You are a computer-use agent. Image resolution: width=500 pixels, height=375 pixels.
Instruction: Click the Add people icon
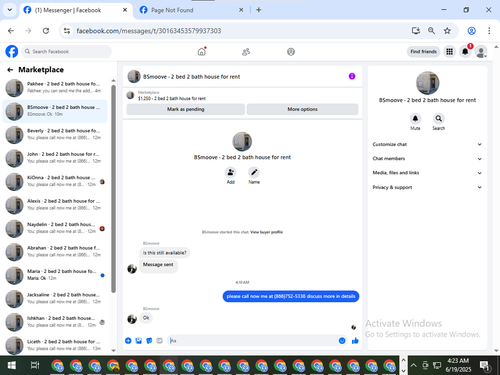coord(230,172)
